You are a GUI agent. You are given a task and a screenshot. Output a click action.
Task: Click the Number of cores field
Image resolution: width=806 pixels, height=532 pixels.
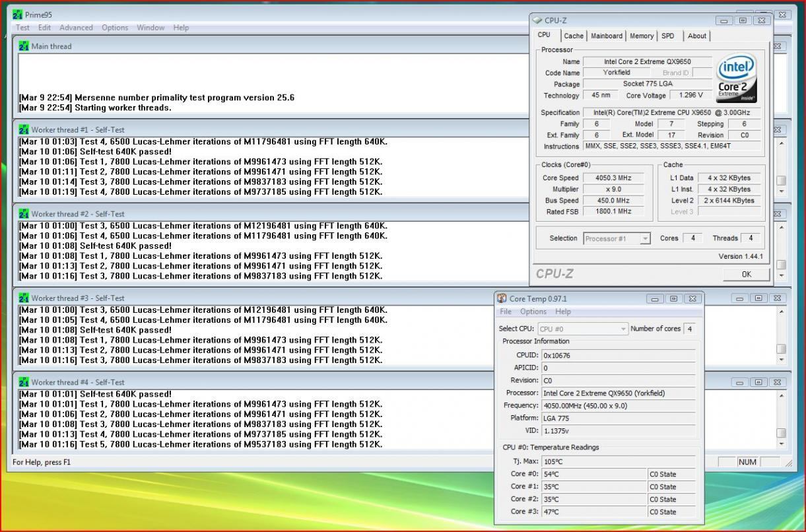tap(689, 329)
